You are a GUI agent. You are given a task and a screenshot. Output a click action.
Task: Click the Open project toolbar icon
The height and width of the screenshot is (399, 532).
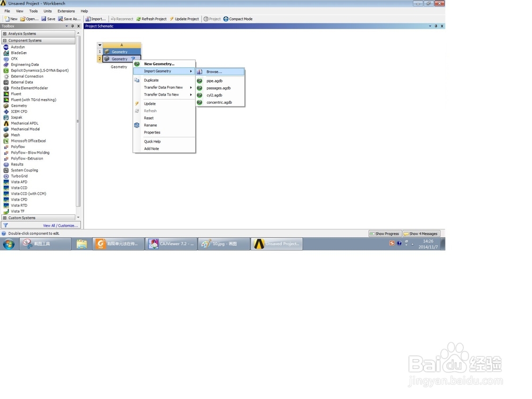point(23,19)
